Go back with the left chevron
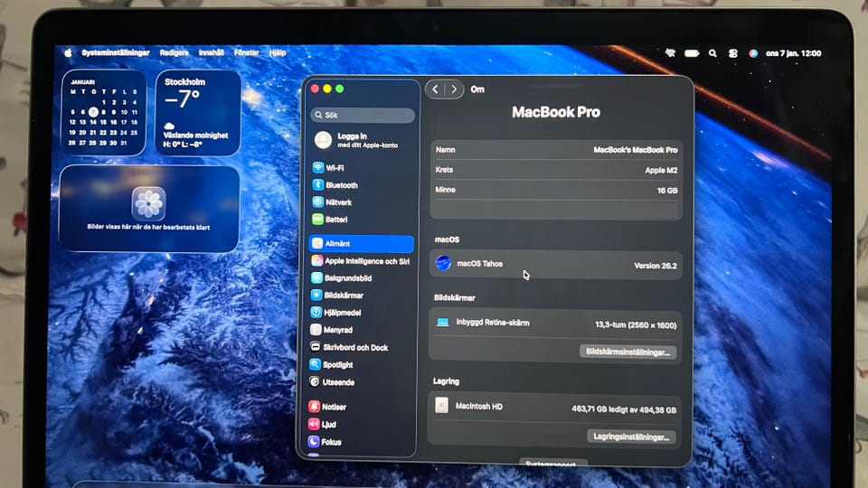Viewport: 868px width, 488px height. (435, 89)
